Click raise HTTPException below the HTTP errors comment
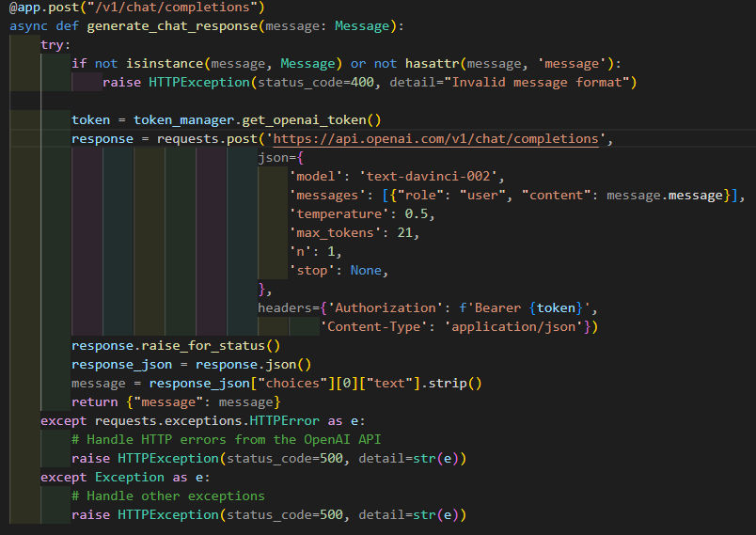The height and width of the screenshot is (535, 756). coord(269,458)
